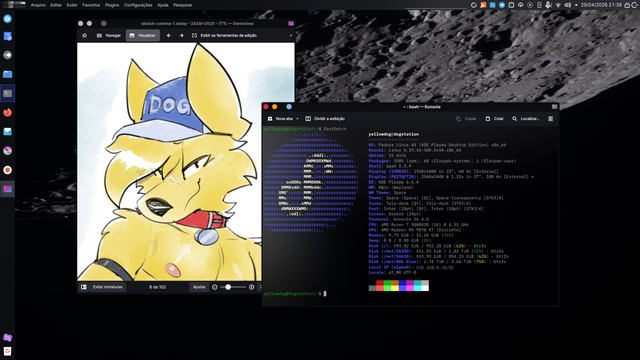Viewport: 640px width, 360px height.
Task: Expand the Nova aba dropdown arrow
Action: coord(297,119)
